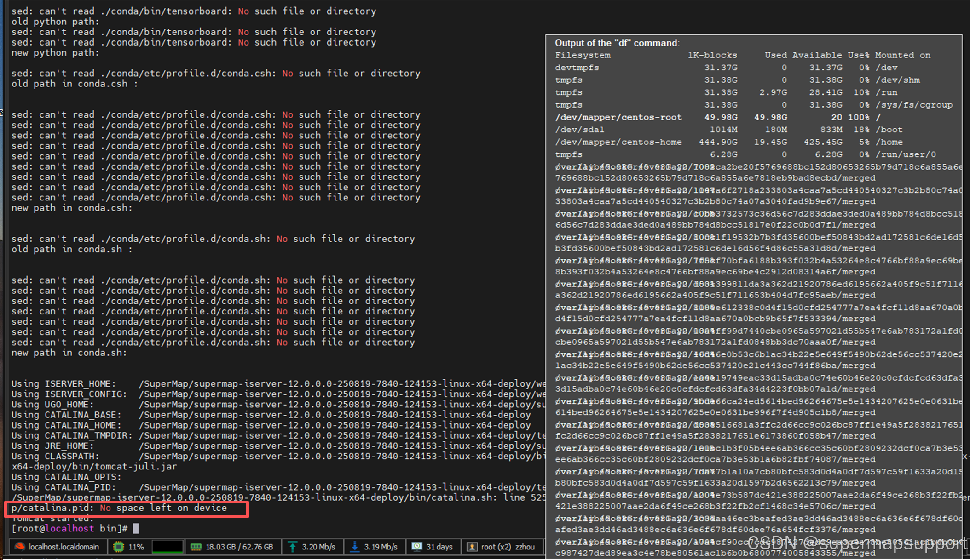Click the CPU chip icon showing 11%

pos(119,547)
